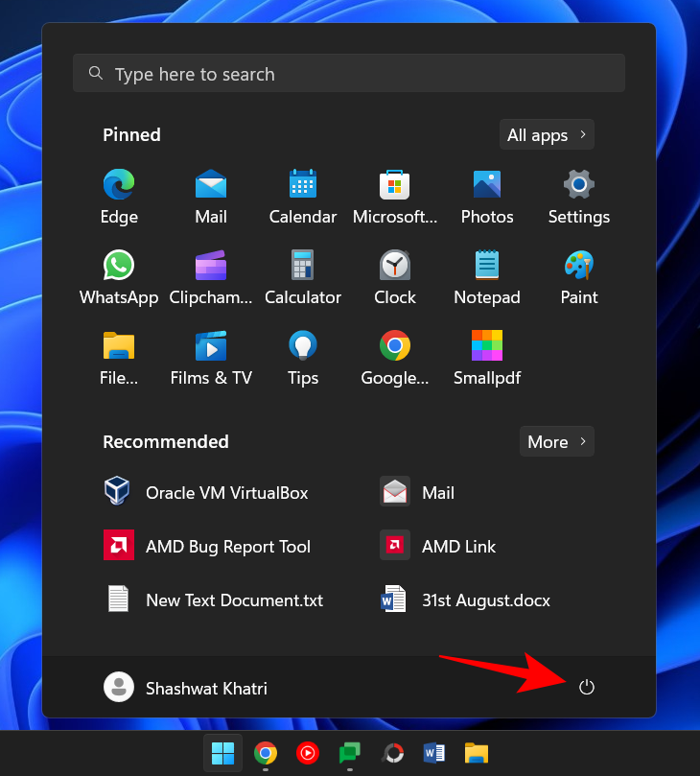This screenshot has width=700, height=776.
Task: Open the Paint app
Action: pyautogui.click(x=579, y=277)
